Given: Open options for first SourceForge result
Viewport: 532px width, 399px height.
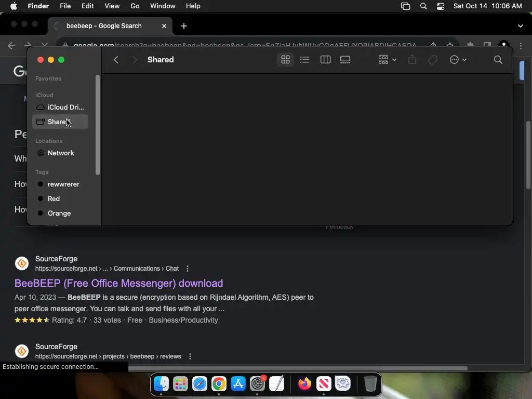Looking at the screenshot, I should pos(188,269).
